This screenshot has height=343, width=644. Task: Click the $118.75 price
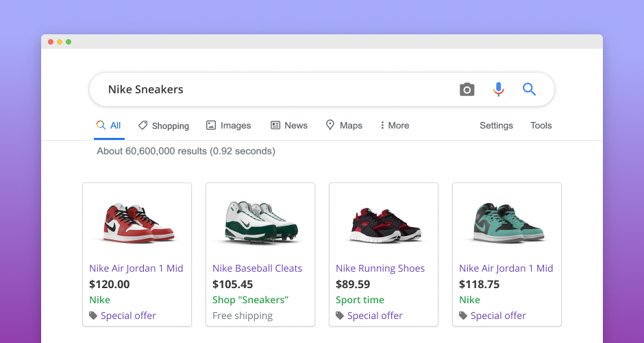480,284
